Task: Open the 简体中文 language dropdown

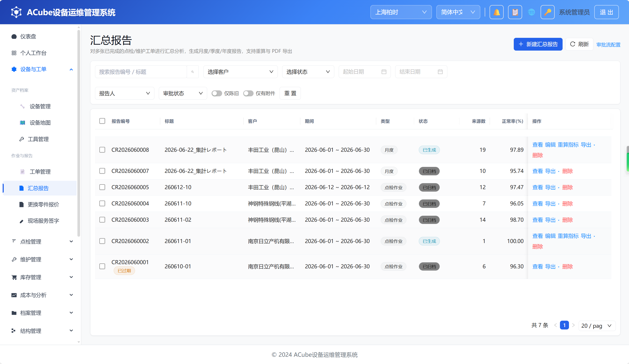Action: coord(458,12)
